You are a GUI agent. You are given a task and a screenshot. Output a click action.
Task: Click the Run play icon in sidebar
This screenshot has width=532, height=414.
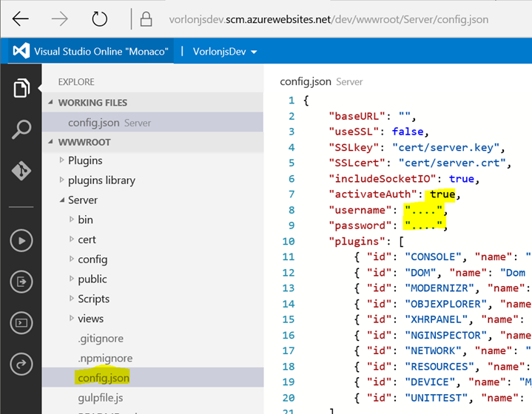coord(21,240)
